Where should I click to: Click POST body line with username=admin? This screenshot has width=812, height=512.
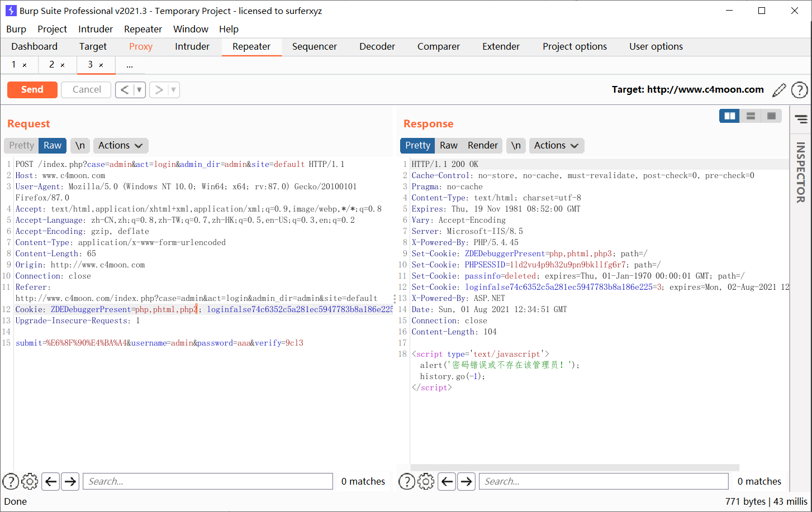(x=159, y=343)
